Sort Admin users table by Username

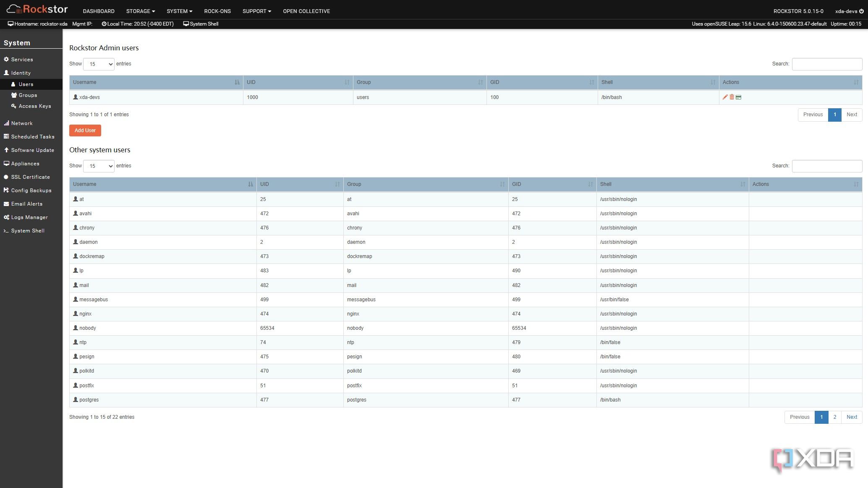coord(156,82)
